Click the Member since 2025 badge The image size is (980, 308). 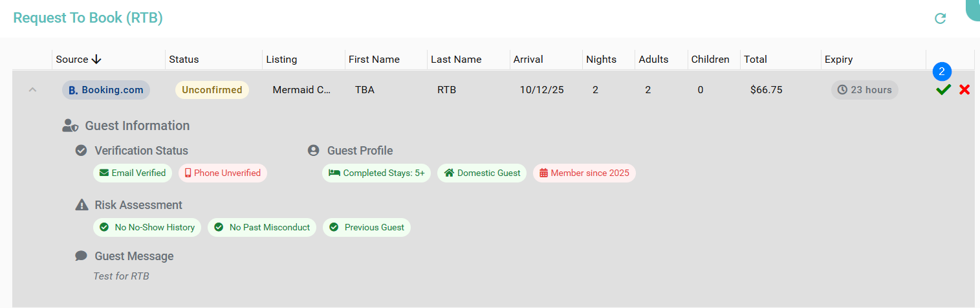[x=584, y=173]
